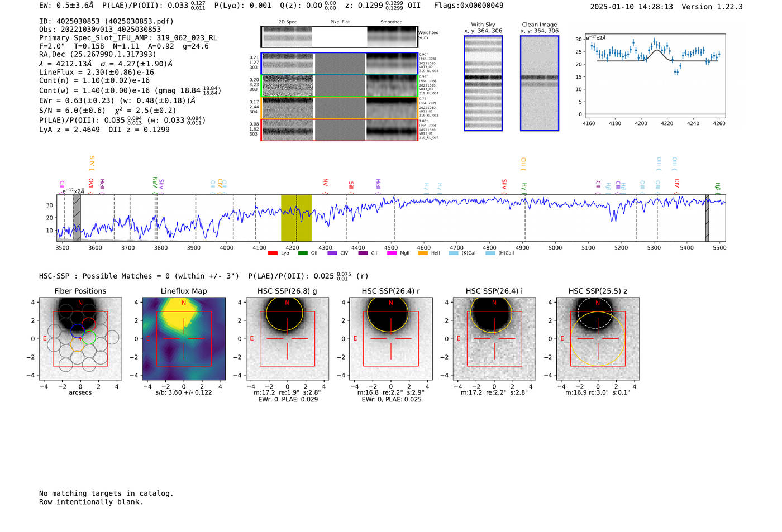The width and height of the screenshot is (782, 532).
Task: Click the RA,Dec coordinates text
Action: tap(98, 54)
